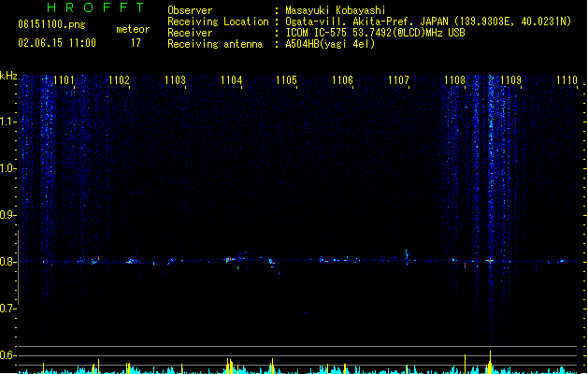Select the antenna value A504HB(yagi 4el)
The width and height of the screenshot is (588, 374).
tap(330, 44)
